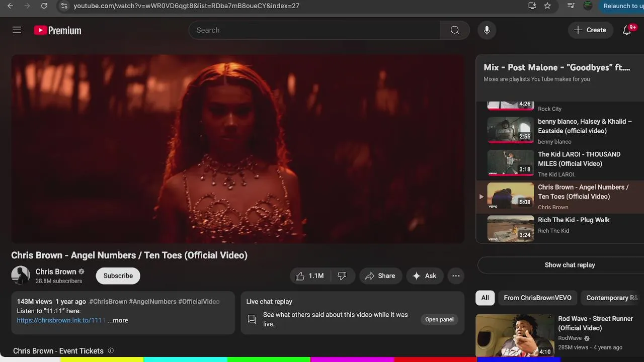Reload the page in browser
The height and width of the screenshot is (362, 644).
(x=44, y=6)
